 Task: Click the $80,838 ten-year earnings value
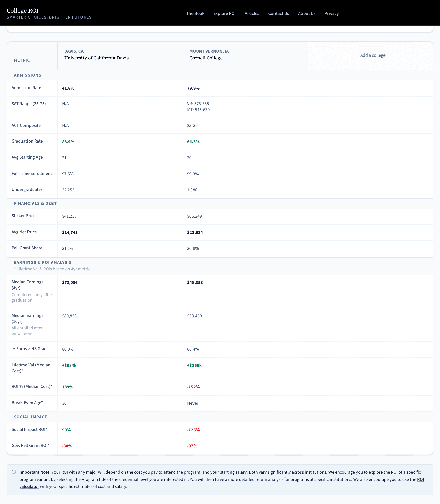pos(69,316)
